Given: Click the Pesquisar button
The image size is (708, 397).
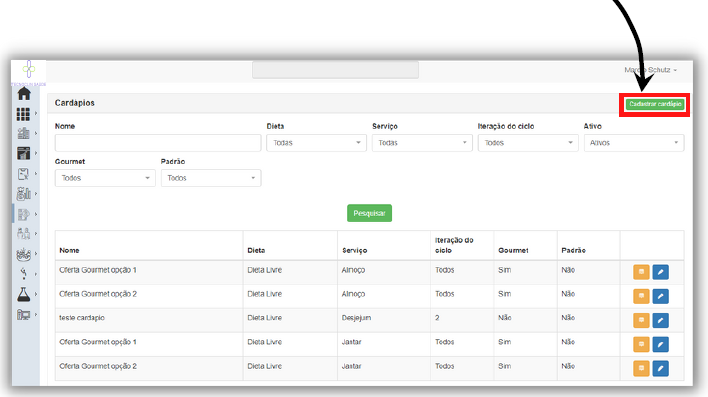Looking at the screenshot, I should coord(369,213).
